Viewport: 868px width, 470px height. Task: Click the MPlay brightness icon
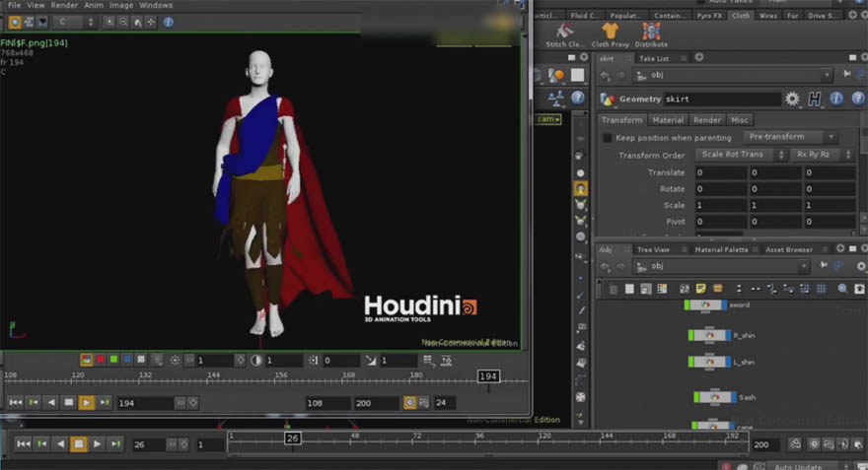(x=175, y=361)
